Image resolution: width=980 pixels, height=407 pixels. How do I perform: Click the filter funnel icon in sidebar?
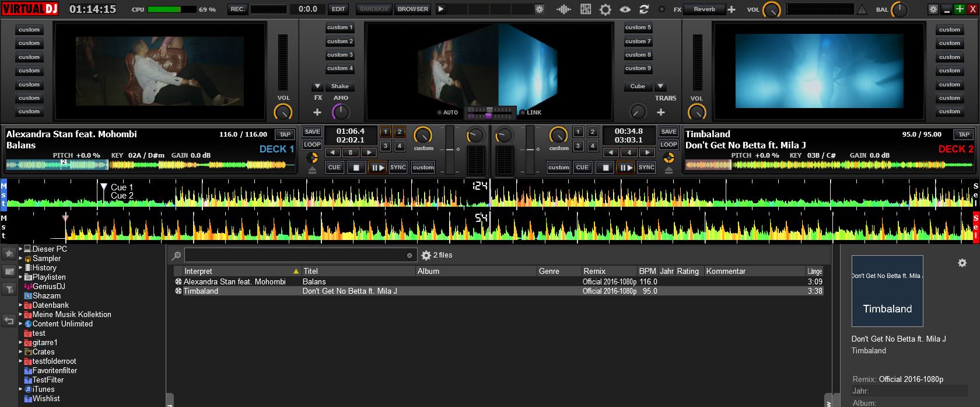pyautogui.click(x=9, y=289)
